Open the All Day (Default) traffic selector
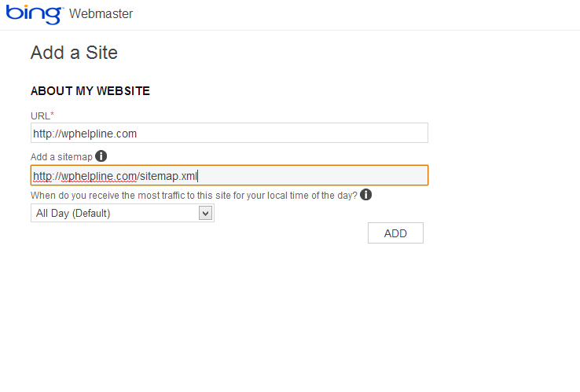Viewport: 580px width, 392px height. tap(123, 214)
